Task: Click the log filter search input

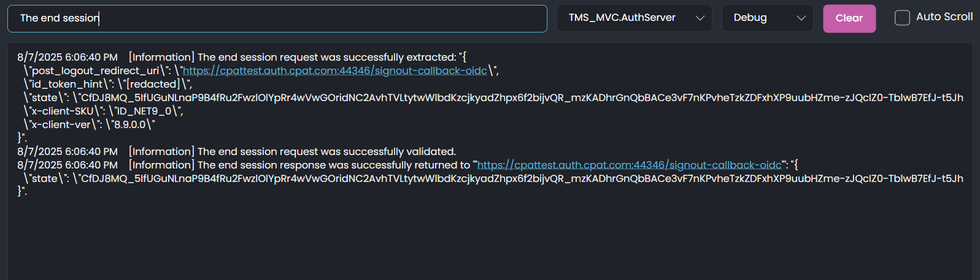Action: pos(276,18)
